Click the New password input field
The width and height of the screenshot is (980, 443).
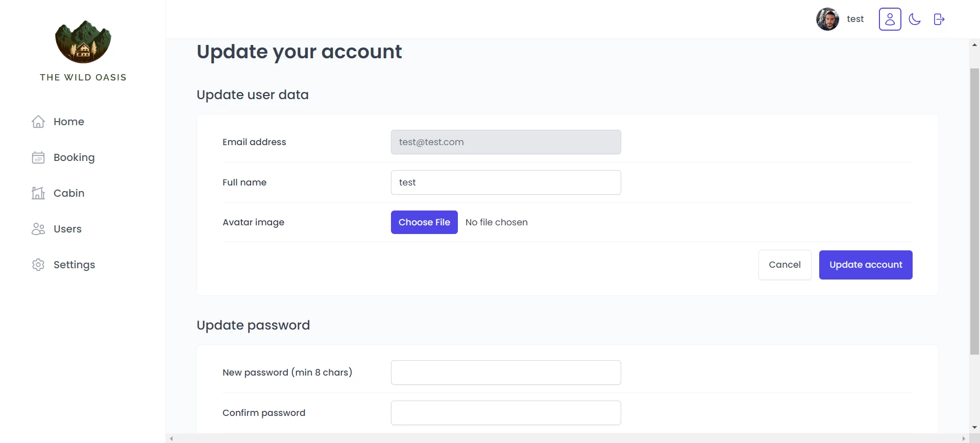[505, 372]
